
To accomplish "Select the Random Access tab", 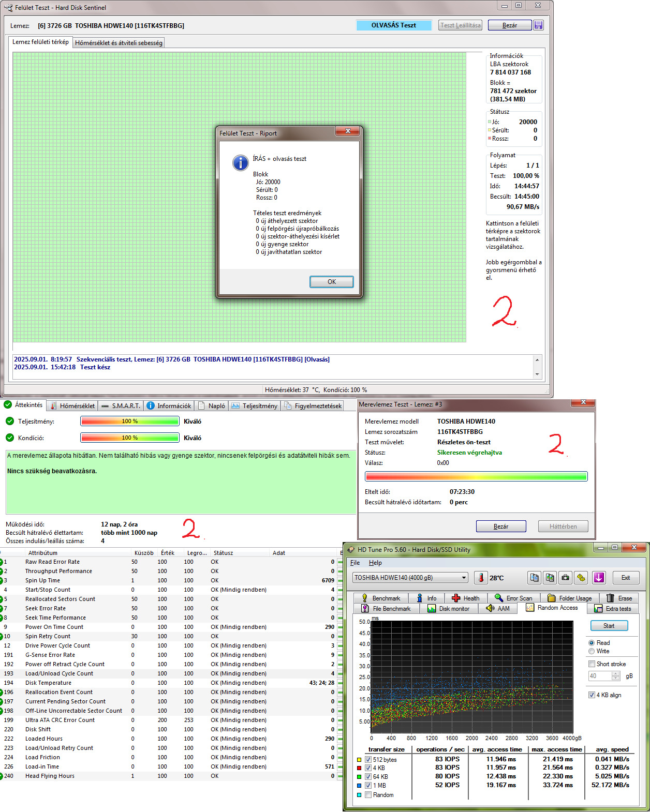I will pos(552,608).
